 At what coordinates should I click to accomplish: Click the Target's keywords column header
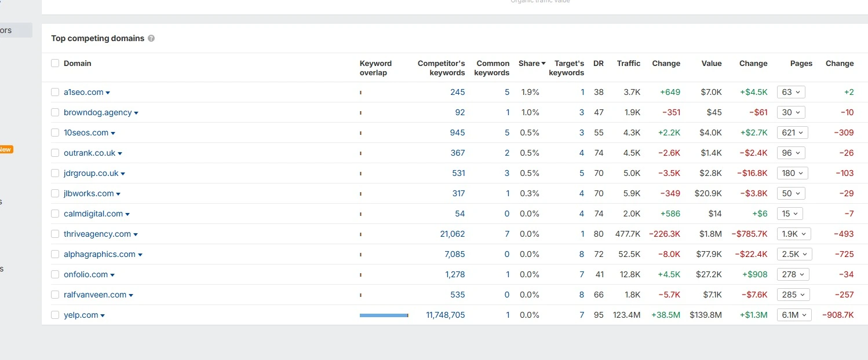coord(567,68)
